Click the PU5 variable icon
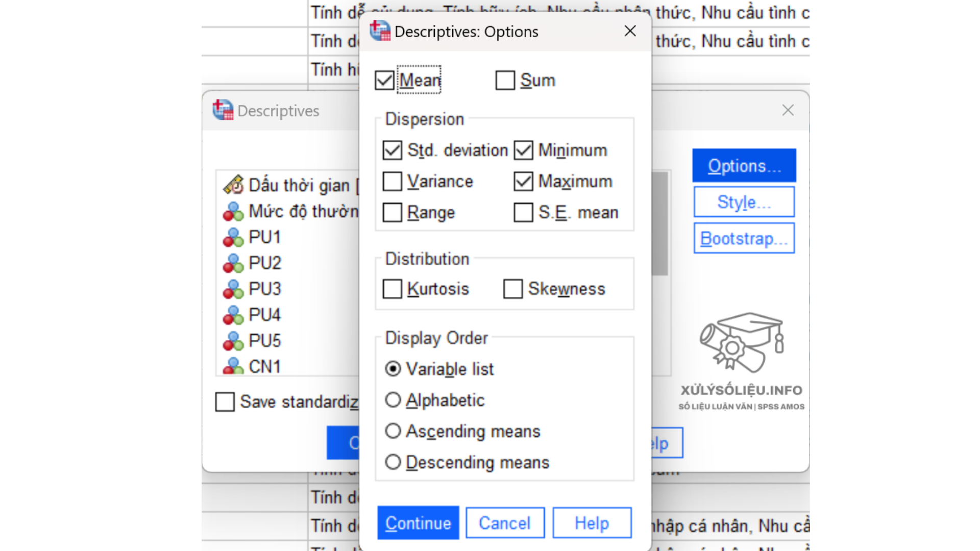Image resolution: width=980 pixels, height=551 pixels. click(233, 341)
